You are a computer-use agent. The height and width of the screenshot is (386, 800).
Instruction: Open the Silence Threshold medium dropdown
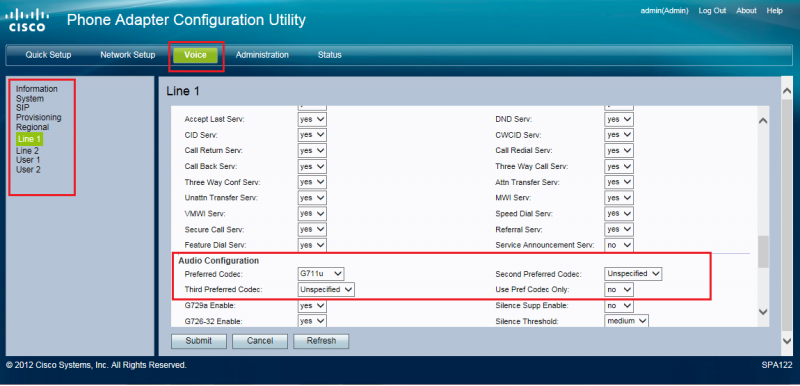[x=627, y=321]
